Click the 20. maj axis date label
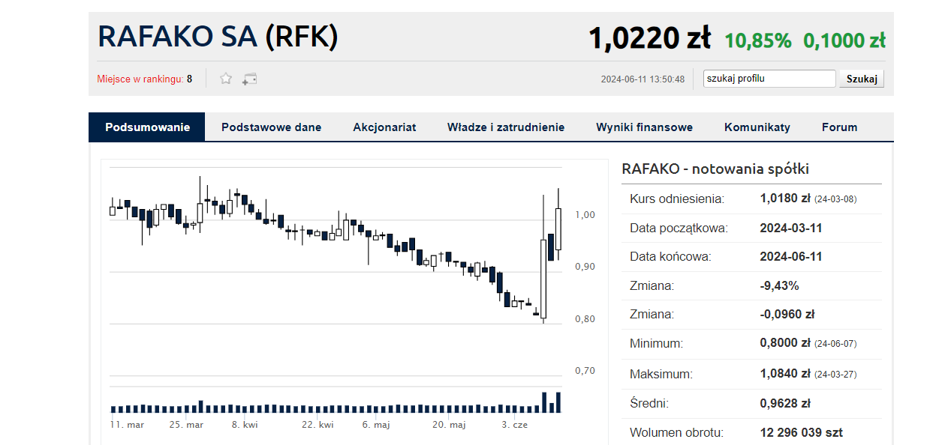Image resolution: width=948 pixels, height=445 pixels. point(449,425)
